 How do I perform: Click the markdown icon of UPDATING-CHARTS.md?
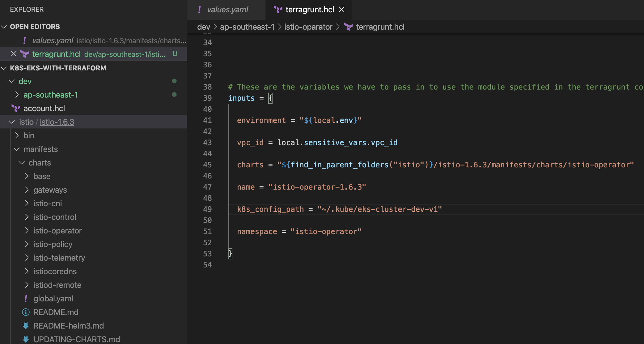(x=26, y=339)
